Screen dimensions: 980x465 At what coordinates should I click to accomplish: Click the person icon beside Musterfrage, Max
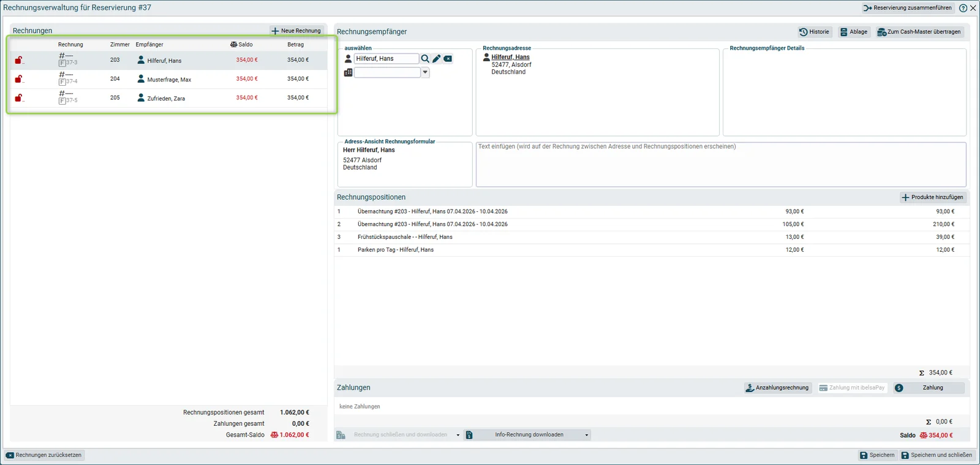click(141, 79)
